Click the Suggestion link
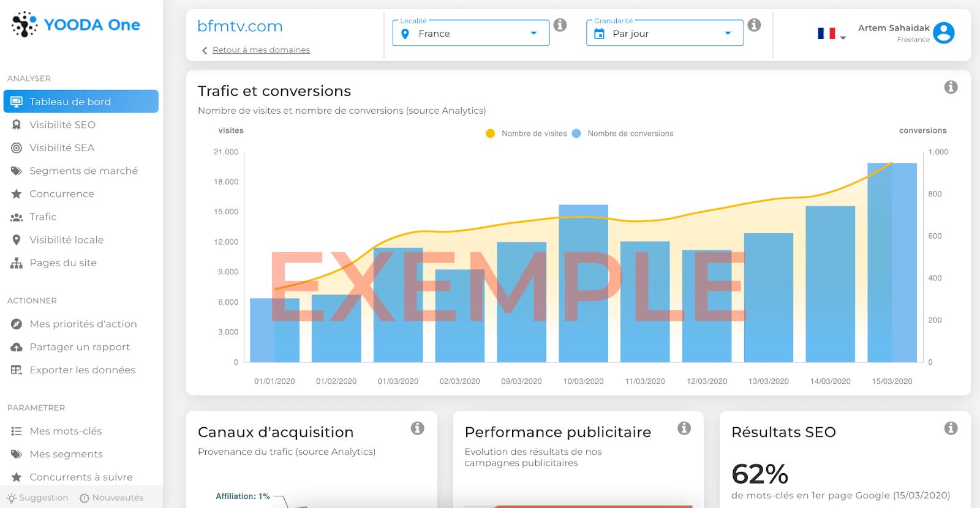The image size is (980, 508). click(x=43, y=498)
